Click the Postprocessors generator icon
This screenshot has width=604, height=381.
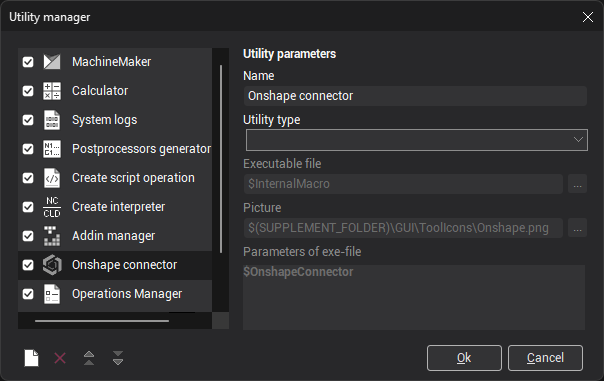tap(52, 149)
